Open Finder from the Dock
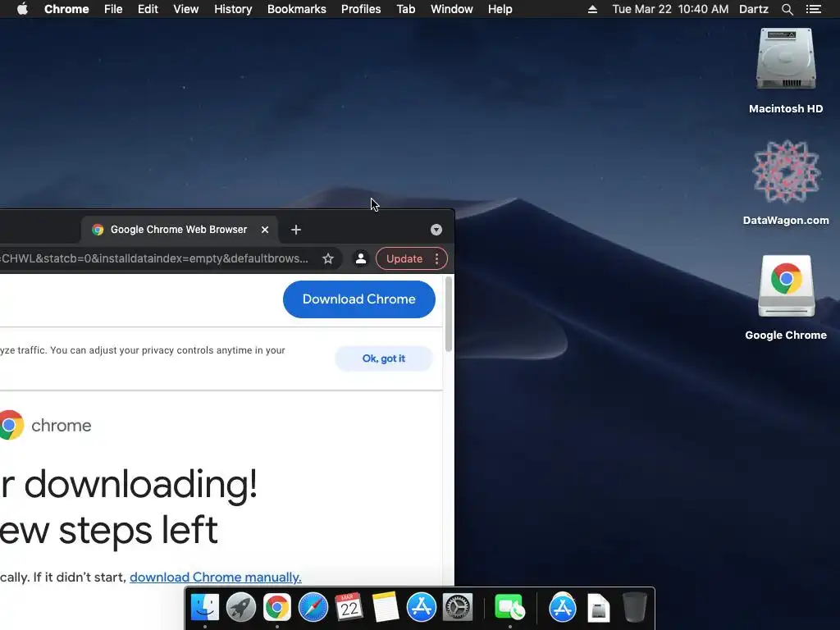Screen dimensions: 840x630 coord(204,608)
